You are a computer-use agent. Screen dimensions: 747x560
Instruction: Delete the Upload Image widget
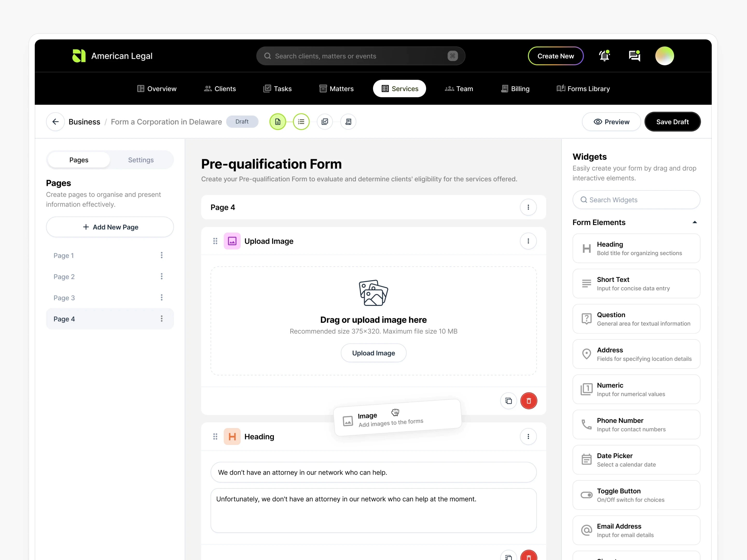click(x=529, y=401)
